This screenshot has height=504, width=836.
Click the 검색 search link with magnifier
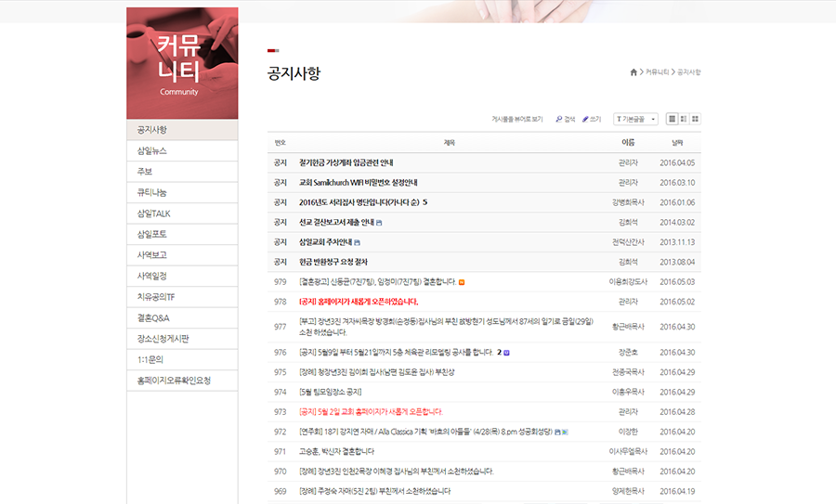coord(565,119)
